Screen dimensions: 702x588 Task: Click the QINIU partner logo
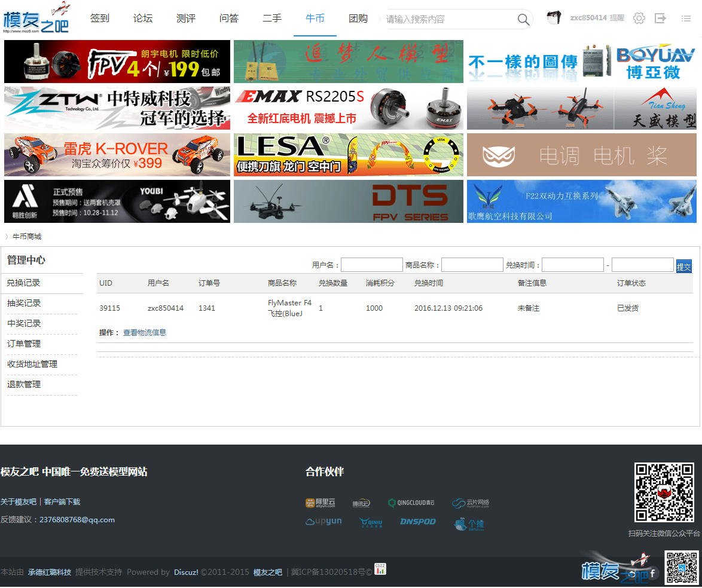tap(371, 522)
